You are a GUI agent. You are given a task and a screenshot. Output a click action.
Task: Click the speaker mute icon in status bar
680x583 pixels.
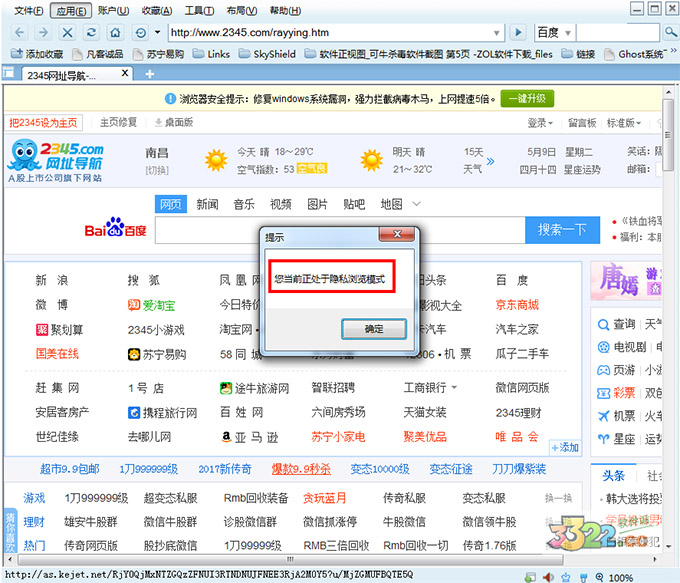[548, 577]
